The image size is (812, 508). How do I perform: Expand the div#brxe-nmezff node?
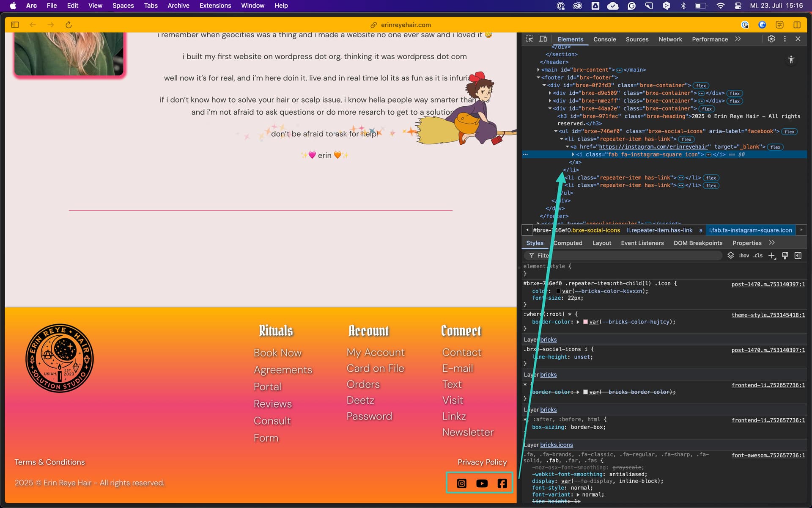click(x=550, y=101)
